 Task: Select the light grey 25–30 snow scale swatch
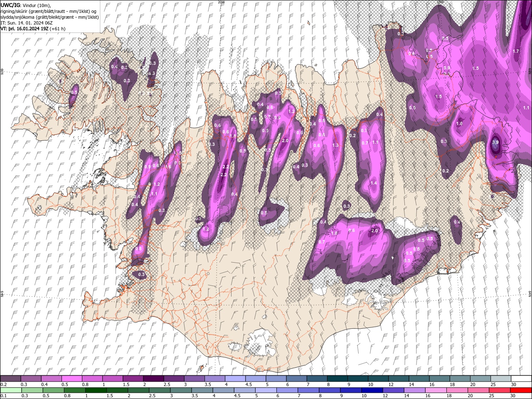(500, 379)
